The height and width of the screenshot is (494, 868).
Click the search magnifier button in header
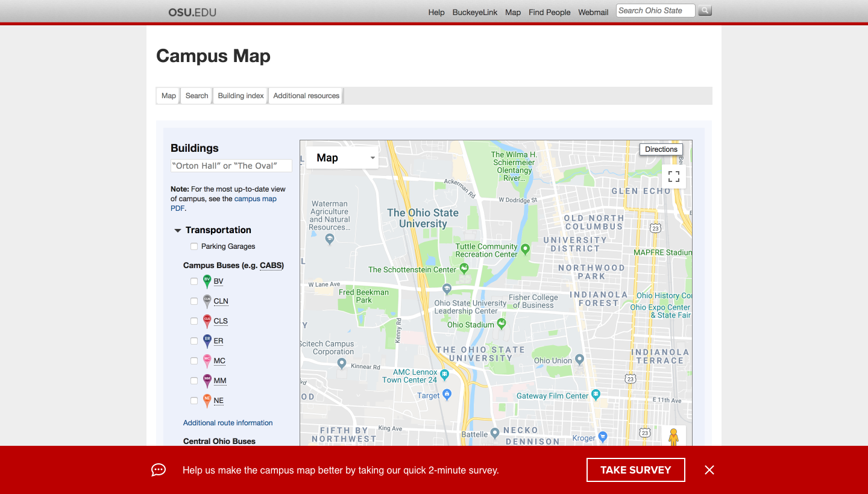tap(705, 10)
